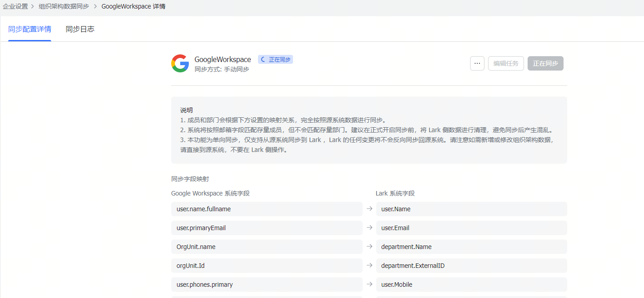The image size is (644, 298).
Task: Click GoogleWorkspace 详情 breadcrumb
Action: [x=133, y=6]
